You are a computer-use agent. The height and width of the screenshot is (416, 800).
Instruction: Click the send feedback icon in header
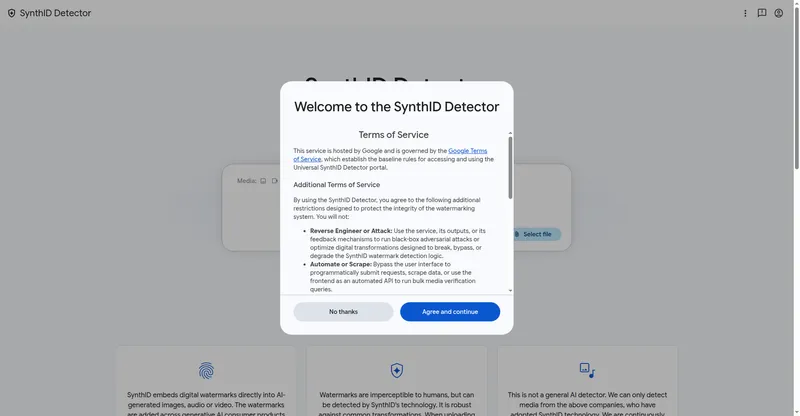click(x=762, y=13)
